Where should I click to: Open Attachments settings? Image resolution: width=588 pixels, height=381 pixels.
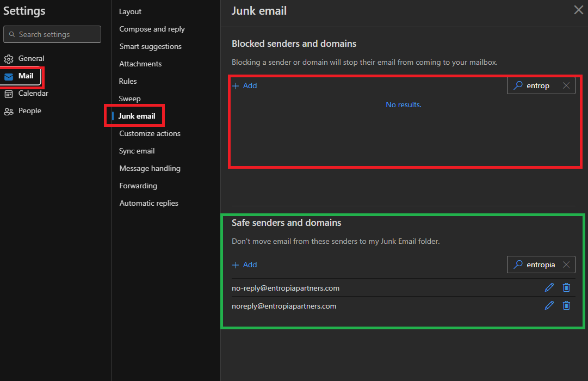click(x=140, y=64)
